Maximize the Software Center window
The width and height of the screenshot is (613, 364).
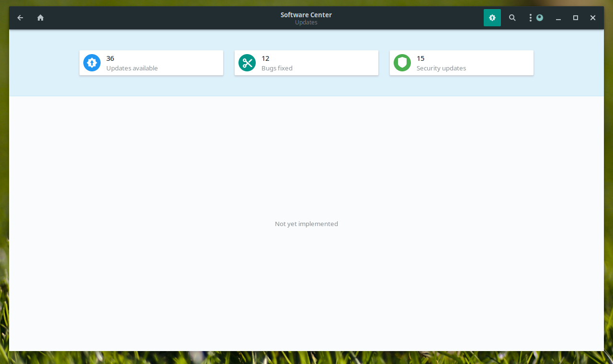[x=576, y=18]
